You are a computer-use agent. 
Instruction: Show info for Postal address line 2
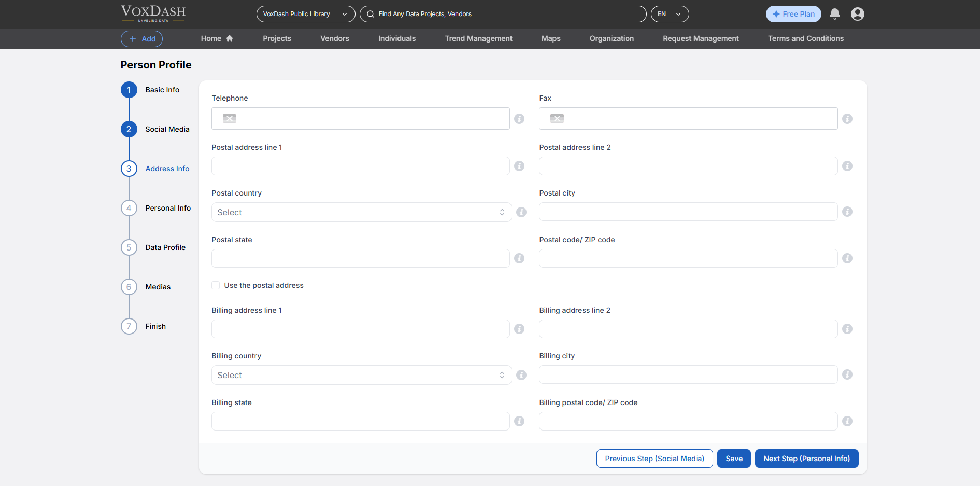847,166
